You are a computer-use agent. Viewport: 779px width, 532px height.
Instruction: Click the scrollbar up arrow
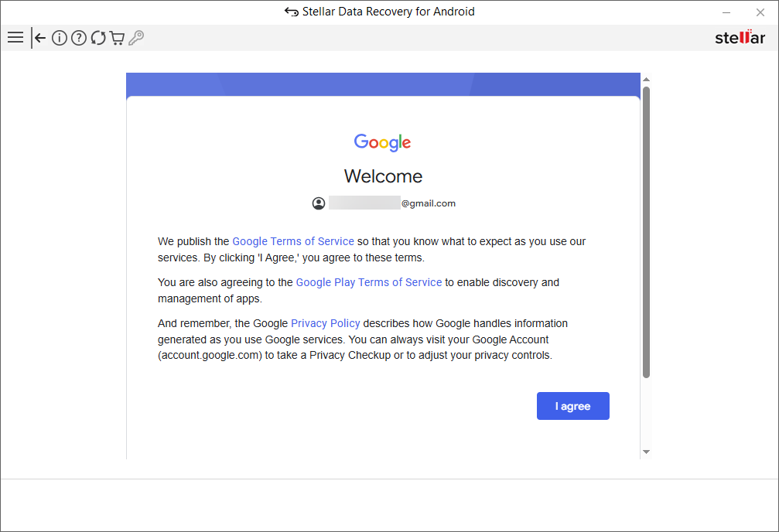click(x=646, y=79)
